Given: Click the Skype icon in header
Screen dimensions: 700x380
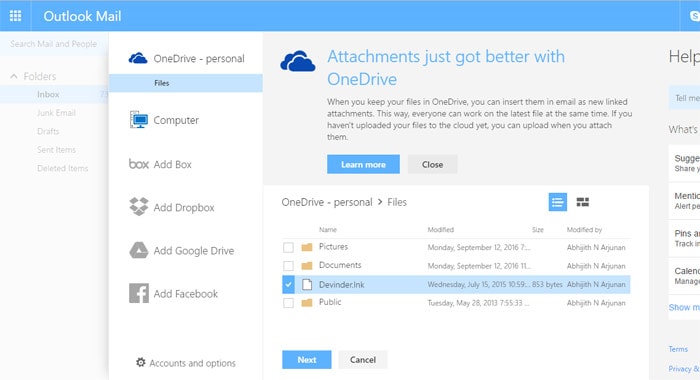Looking at the screenshot, I should point(695,16).
